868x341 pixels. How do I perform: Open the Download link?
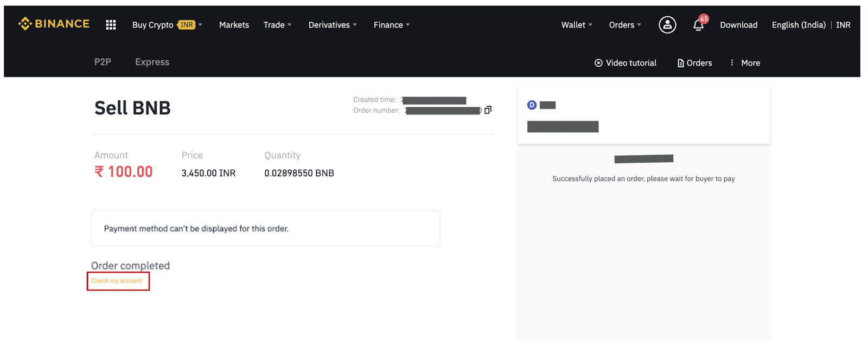[738, 25]
